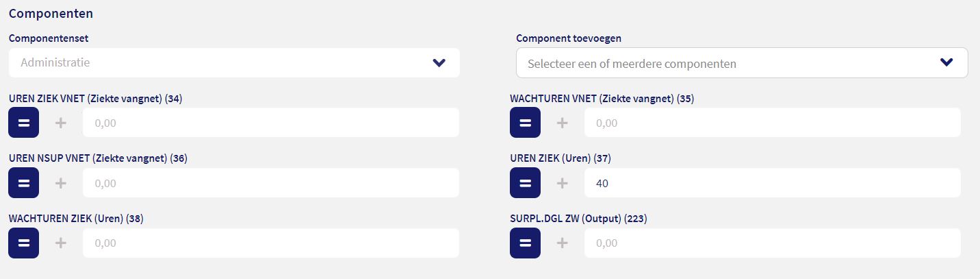Set equals mode for UREN ZIEK (37)

[525, 183]
